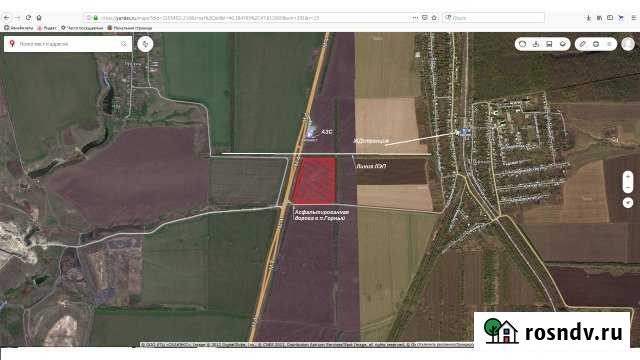Show site security padlock info
The height and width of the screenshot is (360, 640).
(96, 18)
